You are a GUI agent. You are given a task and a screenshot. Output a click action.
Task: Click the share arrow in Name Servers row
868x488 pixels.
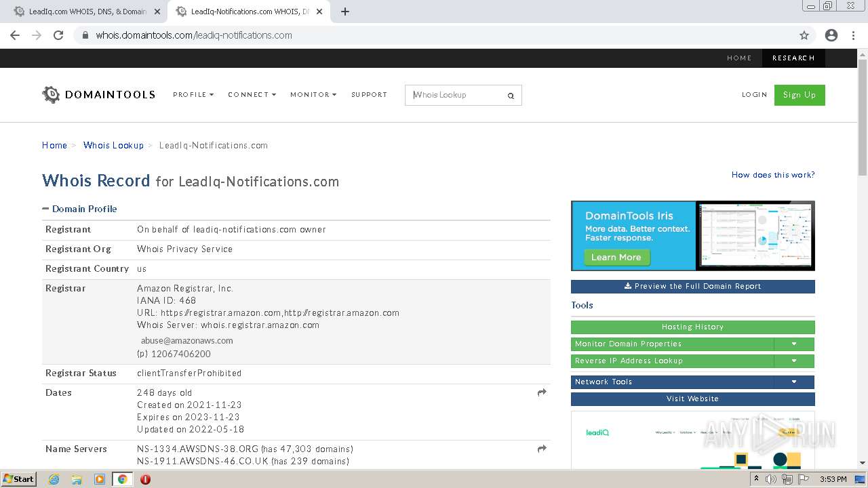[x=542, y=449]
